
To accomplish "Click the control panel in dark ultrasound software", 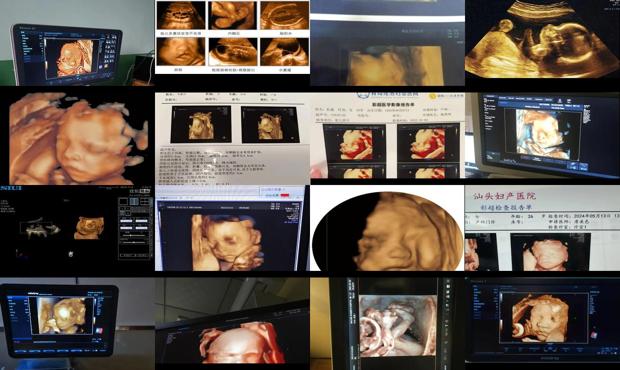I will [x=135, y=228].
